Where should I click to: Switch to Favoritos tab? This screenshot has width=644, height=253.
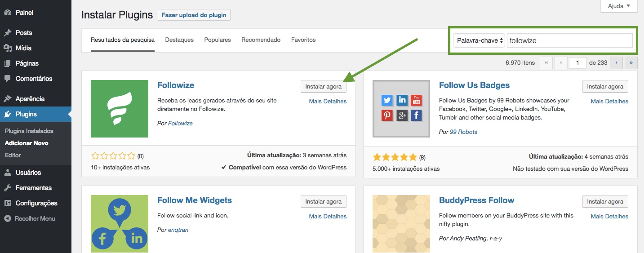pos(303,40)
